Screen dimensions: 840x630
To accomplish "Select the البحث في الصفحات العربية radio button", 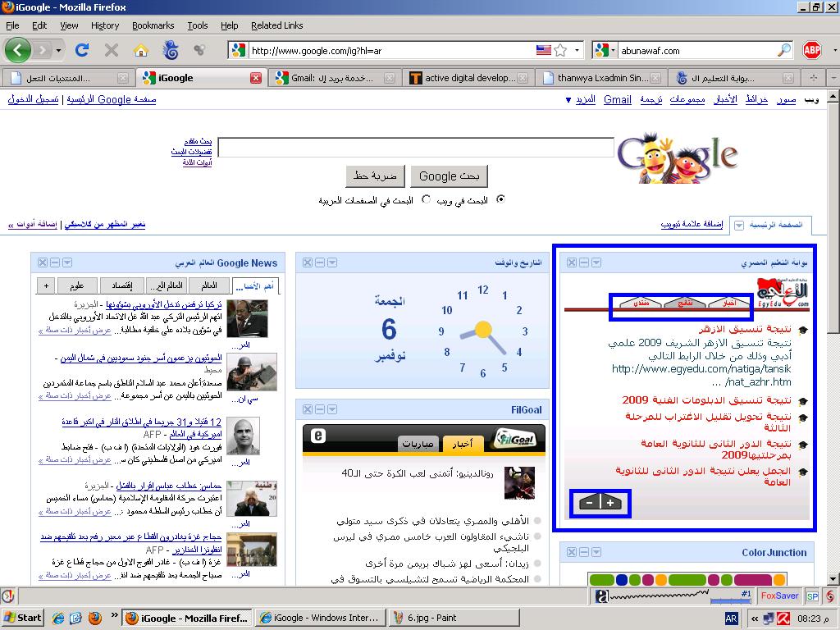I will click(x=426, y=199).
